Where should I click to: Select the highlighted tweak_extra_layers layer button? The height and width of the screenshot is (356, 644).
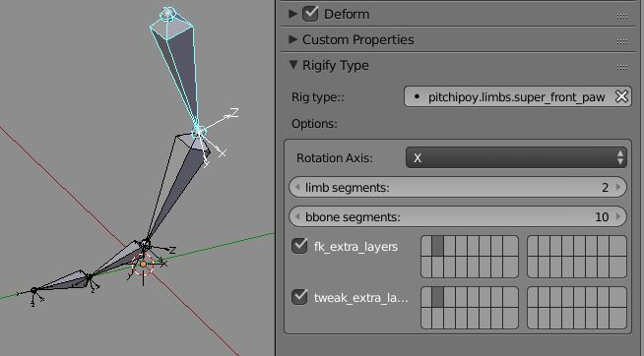click(x=438, y=297)
